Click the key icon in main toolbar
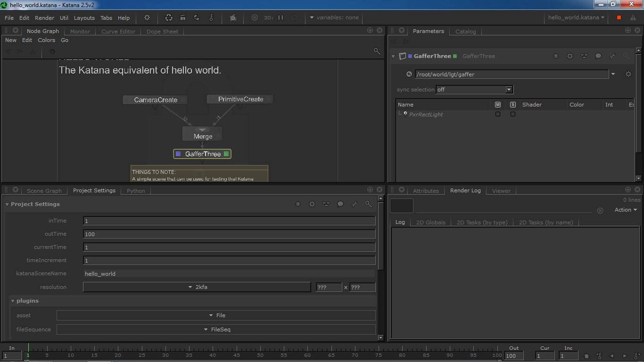Viewport: 644px width, 362px height. (211, 17)
